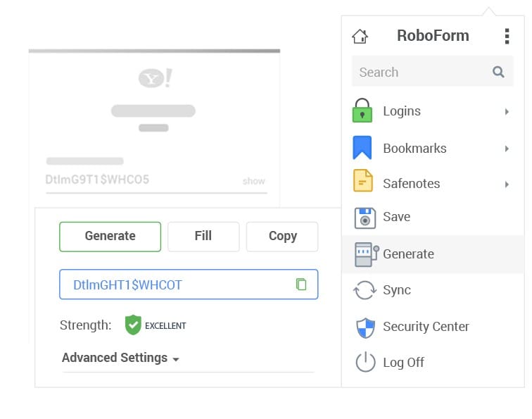Expand the Logins submenu arrow
Image resolution: width=532 pixels, height=419 pixels.
[x=507, y=111]
